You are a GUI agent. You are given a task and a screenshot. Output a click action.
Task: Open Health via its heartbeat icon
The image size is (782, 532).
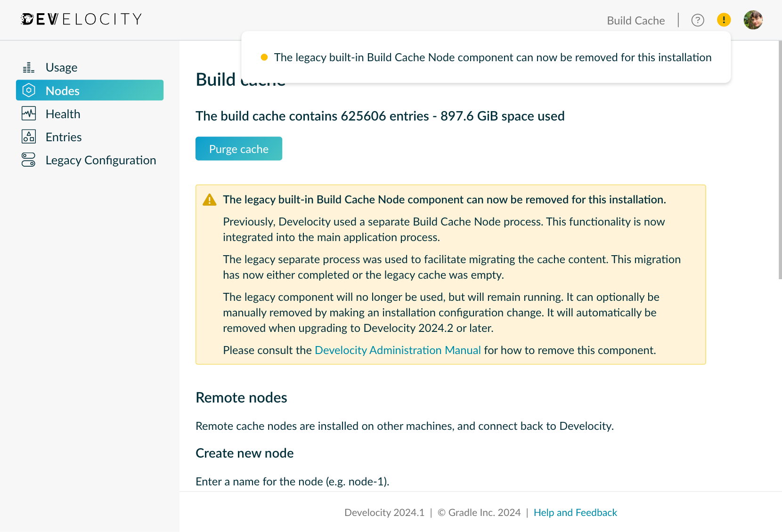[x=28, y=113]
